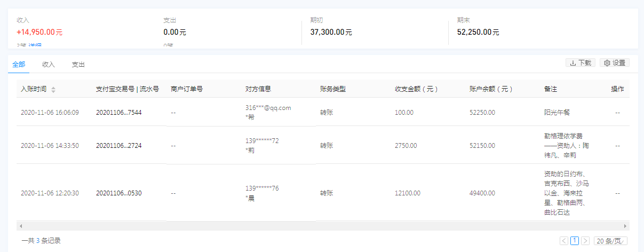Click the gear icon in 设置 button
This screenshot has height=252, width=644.
(607, 63)
